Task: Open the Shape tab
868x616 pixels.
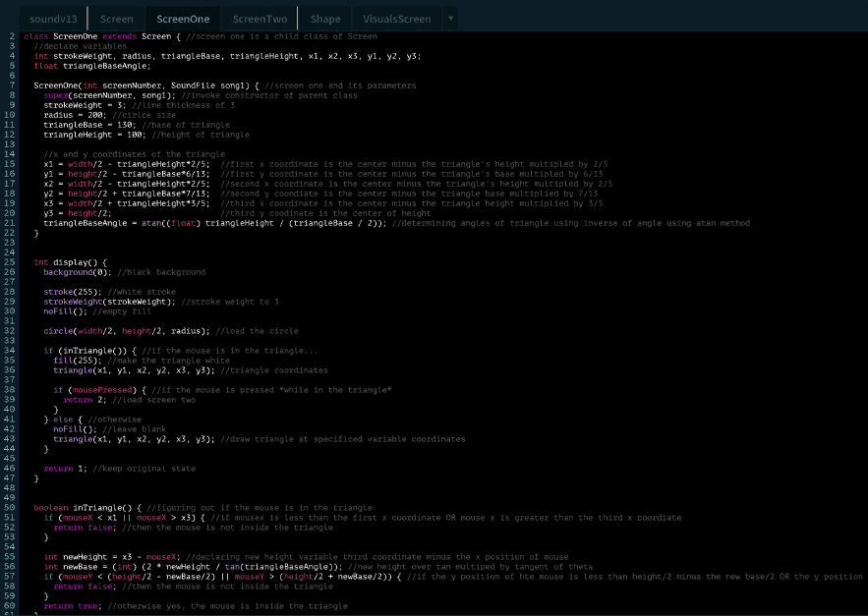Action: 325,18
